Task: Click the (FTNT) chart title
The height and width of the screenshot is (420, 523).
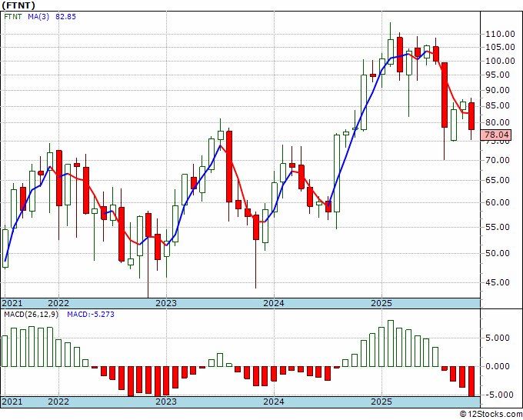Action: tap(18, 5)
